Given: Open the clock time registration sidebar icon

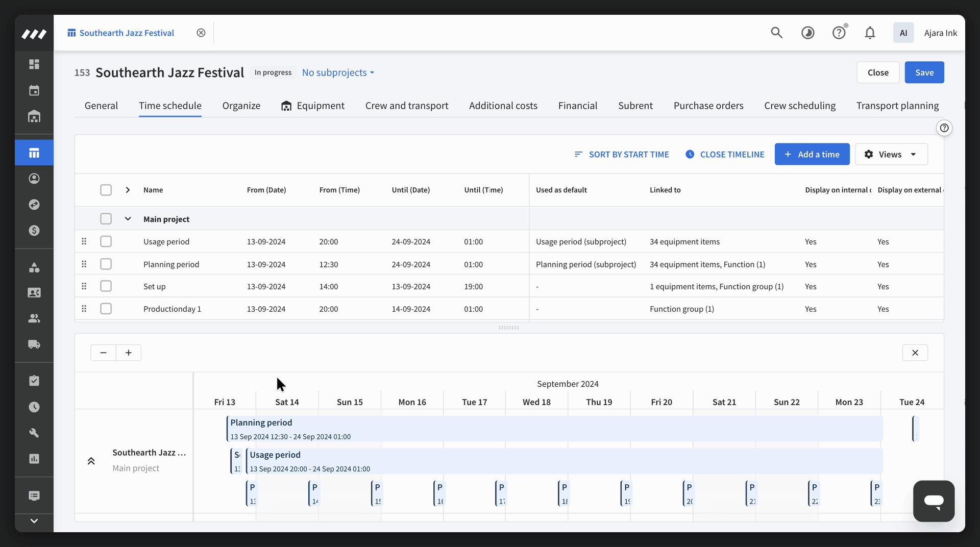Looking at the screenshot, I should 34,407.
